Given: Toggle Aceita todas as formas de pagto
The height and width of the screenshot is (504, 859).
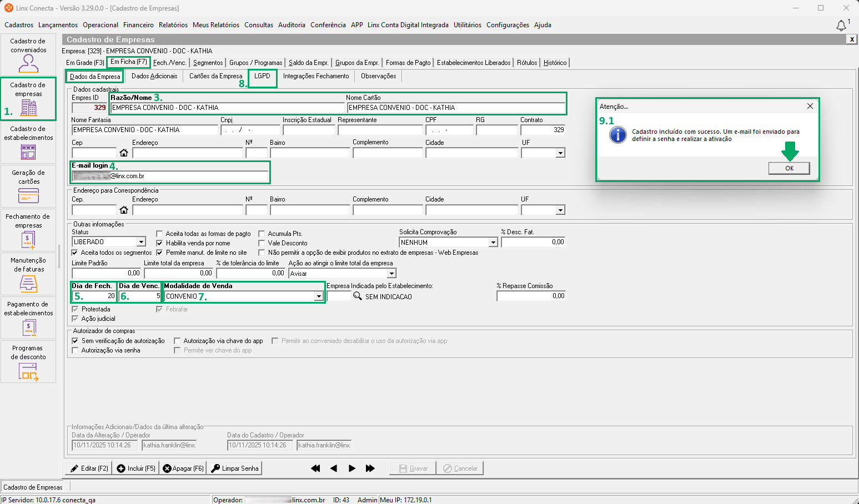Looking at the screenshot, I should (159, 234).
